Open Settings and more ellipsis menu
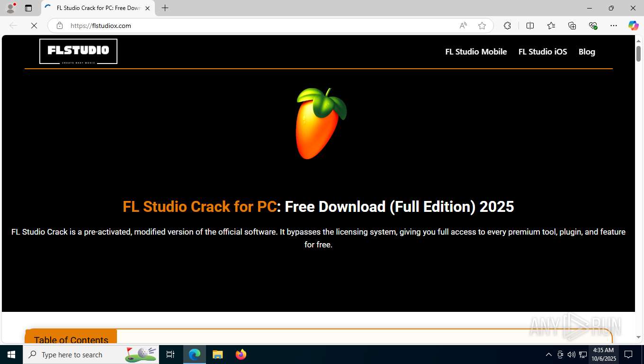This screenshot has width=644, height=364. coord(614,26)
